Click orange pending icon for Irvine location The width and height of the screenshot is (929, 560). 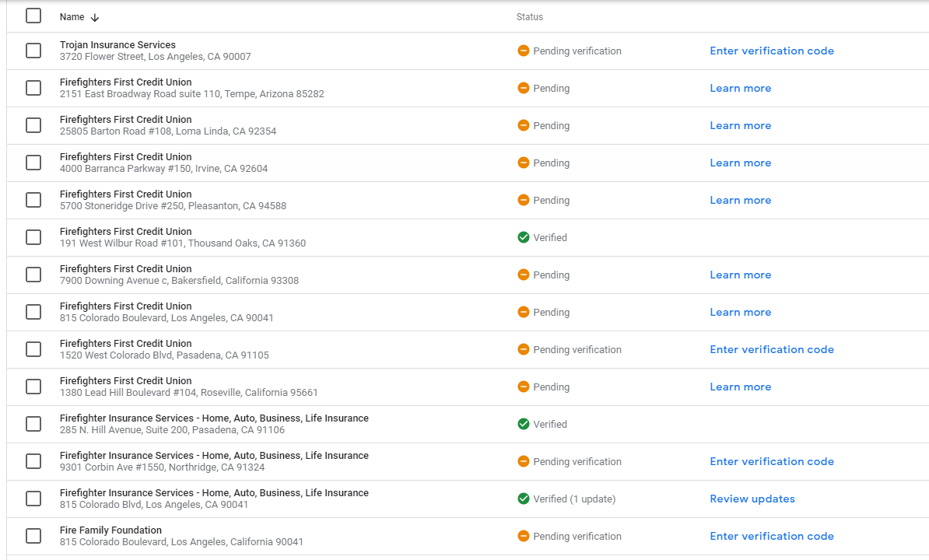coord(523,163)
